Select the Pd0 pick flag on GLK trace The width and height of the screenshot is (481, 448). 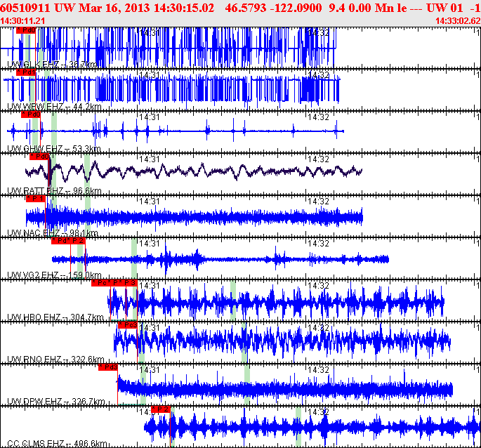coord(26,30)
